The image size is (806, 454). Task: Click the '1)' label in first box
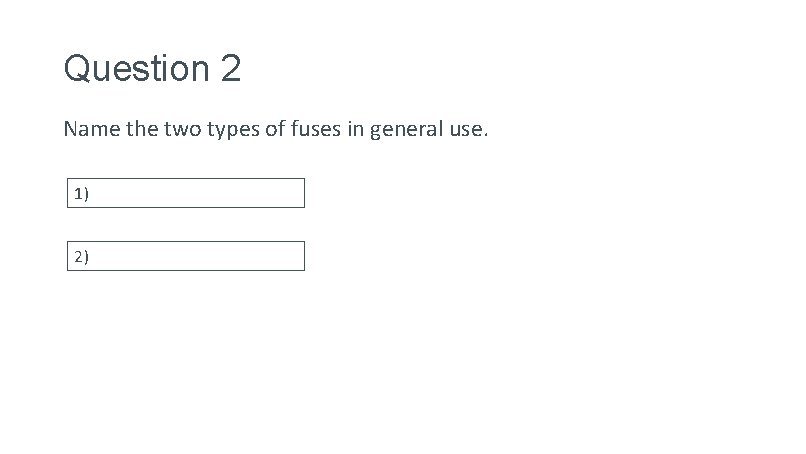80,194
